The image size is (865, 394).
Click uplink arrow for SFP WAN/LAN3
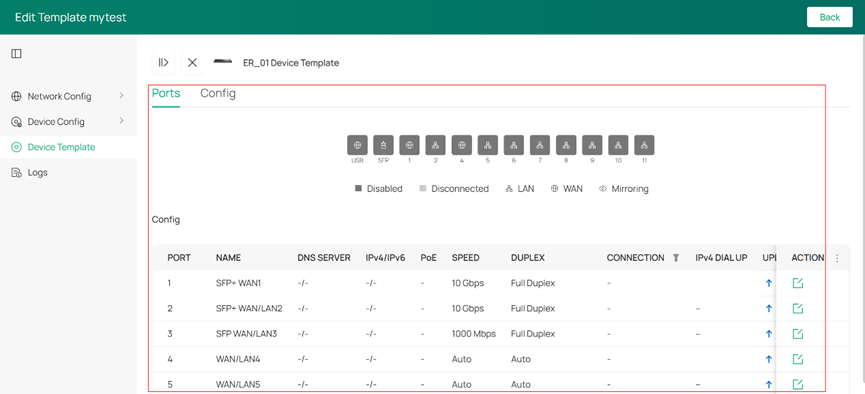click(769, 334)
